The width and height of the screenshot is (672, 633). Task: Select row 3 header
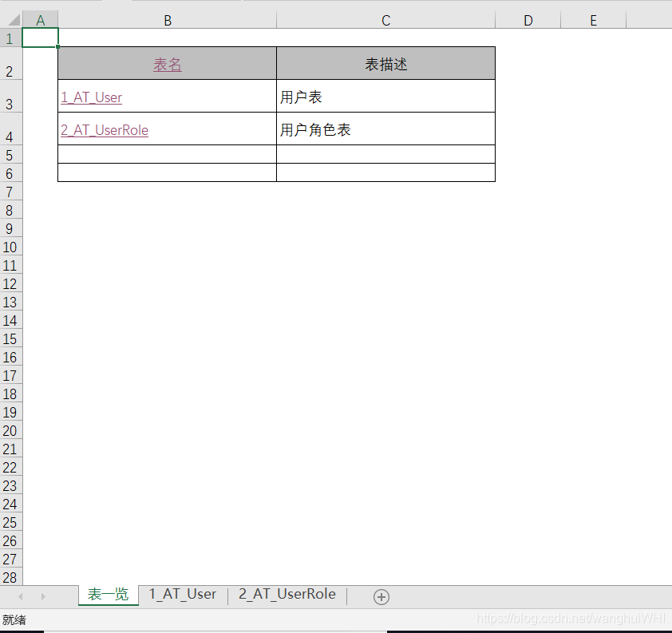pyautogui.click(x=10, y=96)
